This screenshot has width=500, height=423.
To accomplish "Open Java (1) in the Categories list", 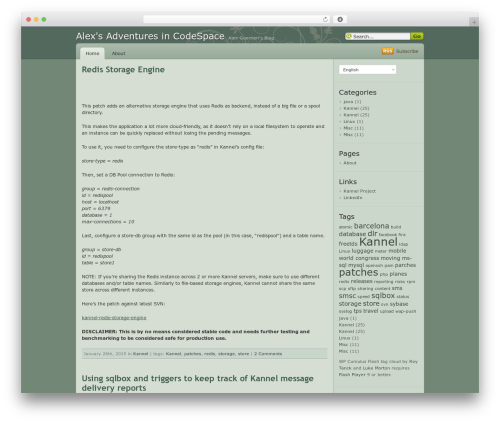I will pyautogui.click(x=352, y=102).
